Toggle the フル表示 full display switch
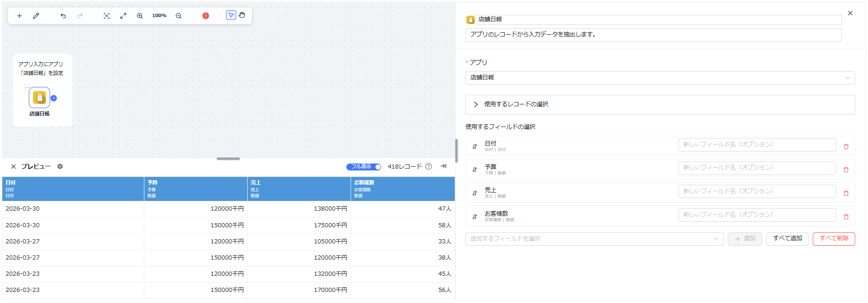The width and height of the screenshot is (868, 303). click(363, 167)
